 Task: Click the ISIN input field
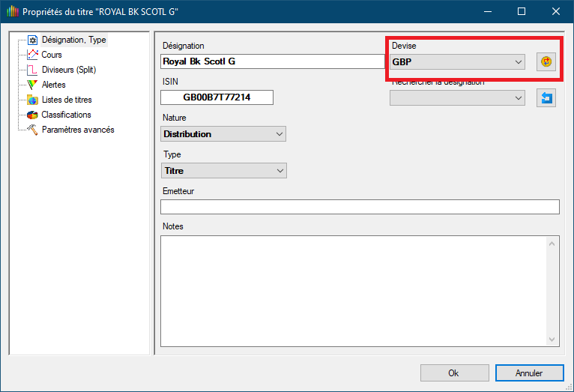point(217,97)
